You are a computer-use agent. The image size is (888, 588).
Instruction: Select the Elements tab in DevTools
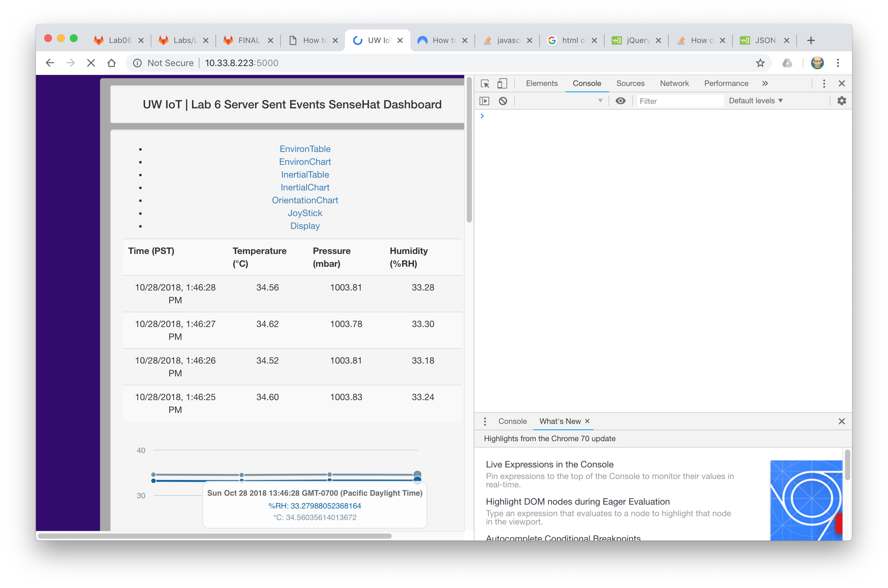[541, 83]
